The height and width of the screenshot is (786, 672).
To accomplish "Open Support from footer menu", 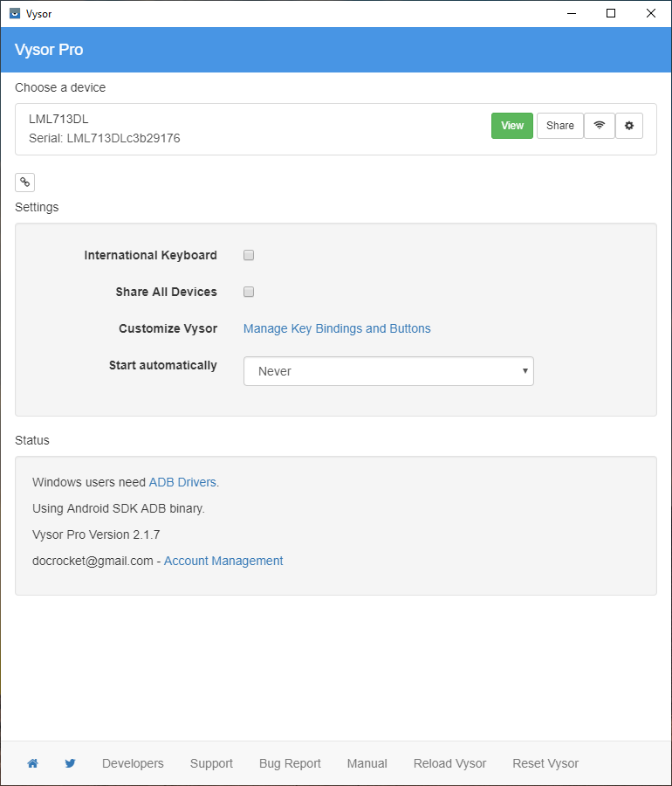I will (211, 763).
